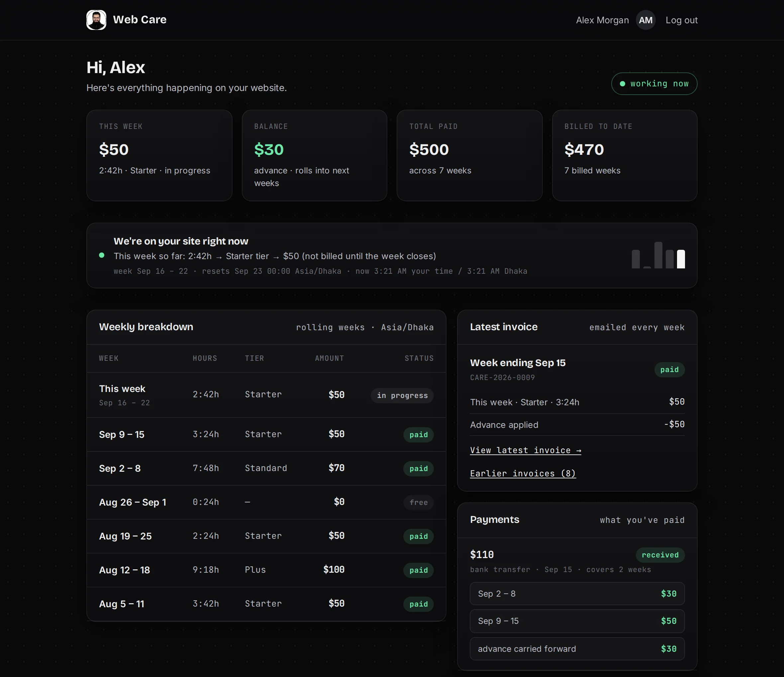Click the Total Paid $500 card
The height and width of the screenshot is (677, 784).
coord(469,155)
